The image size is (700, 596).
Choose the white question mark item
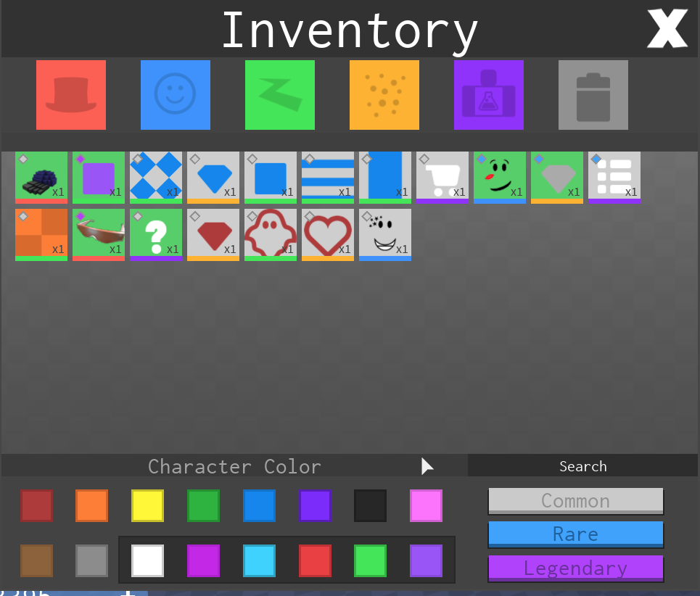(x=156, y=234)
